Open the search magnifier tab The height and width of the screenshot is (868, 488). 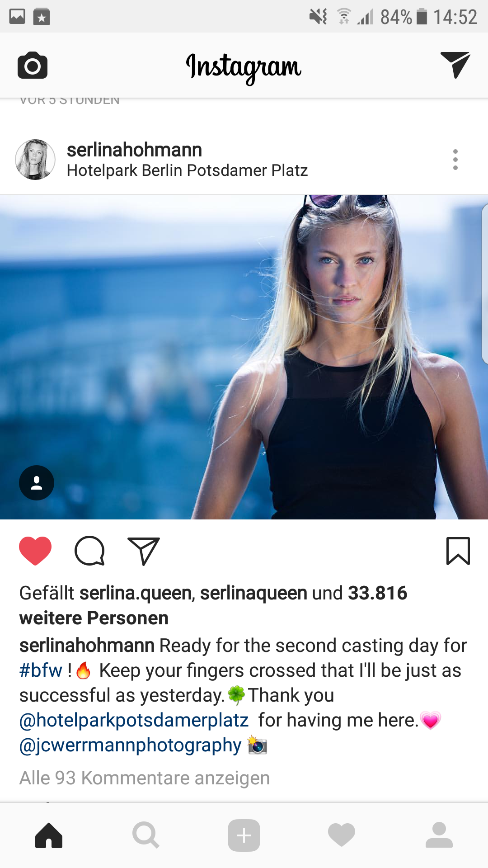pos(146,835)
